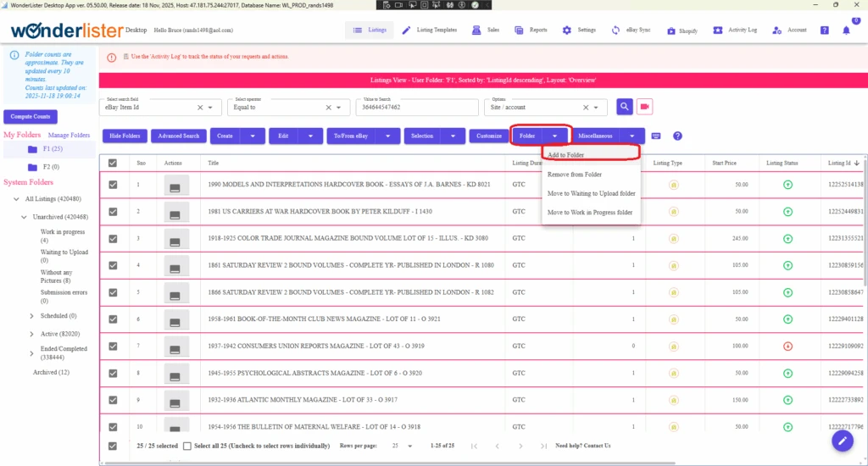Open the keyboard shortcuts icon
The image size is (868, 466).
[x=656, y=136]
